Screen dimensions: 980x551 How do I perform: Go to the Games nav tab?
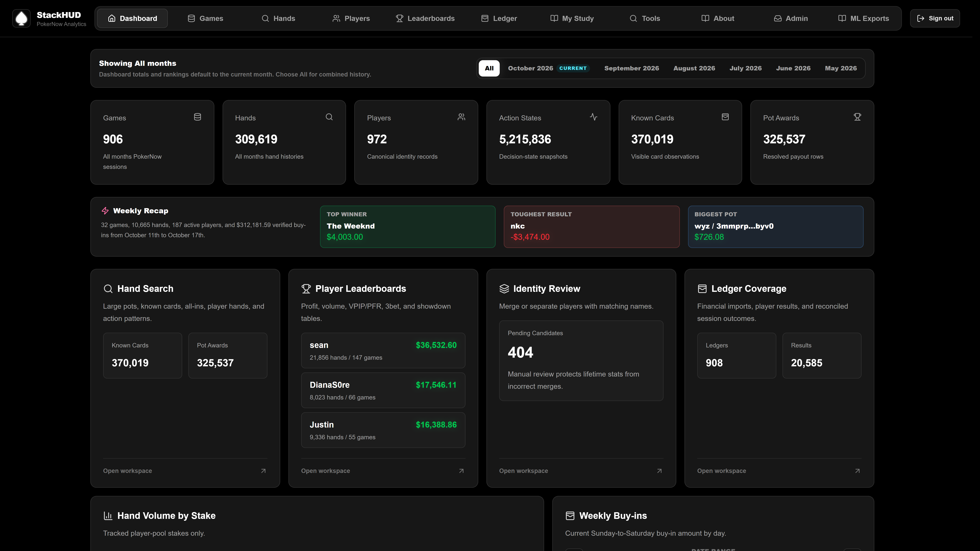205,18
